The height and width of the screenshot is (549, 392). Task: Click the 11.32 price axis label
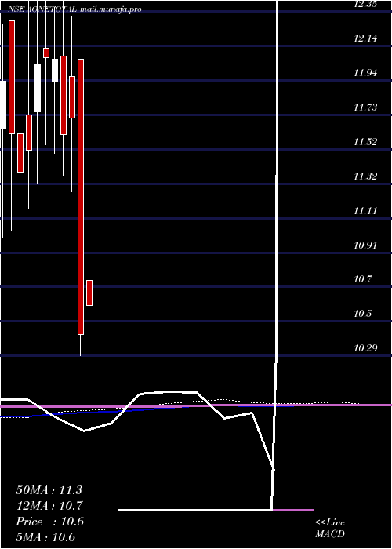366,176
